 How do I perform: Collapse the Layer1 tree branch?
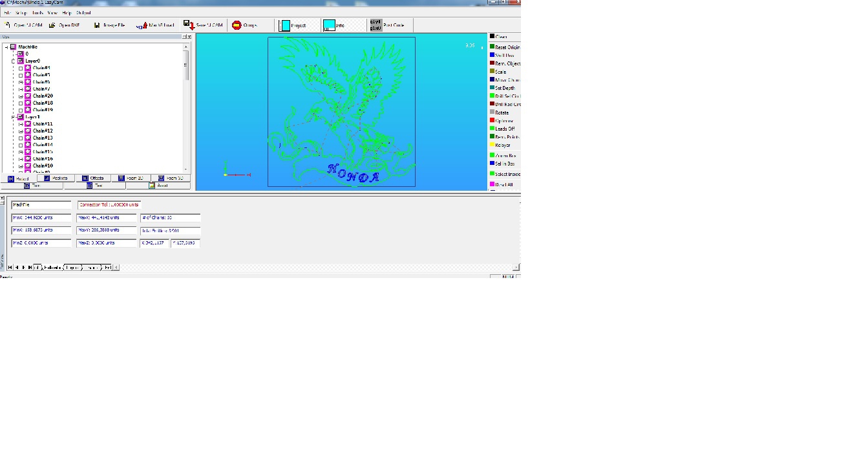point(14,117)
